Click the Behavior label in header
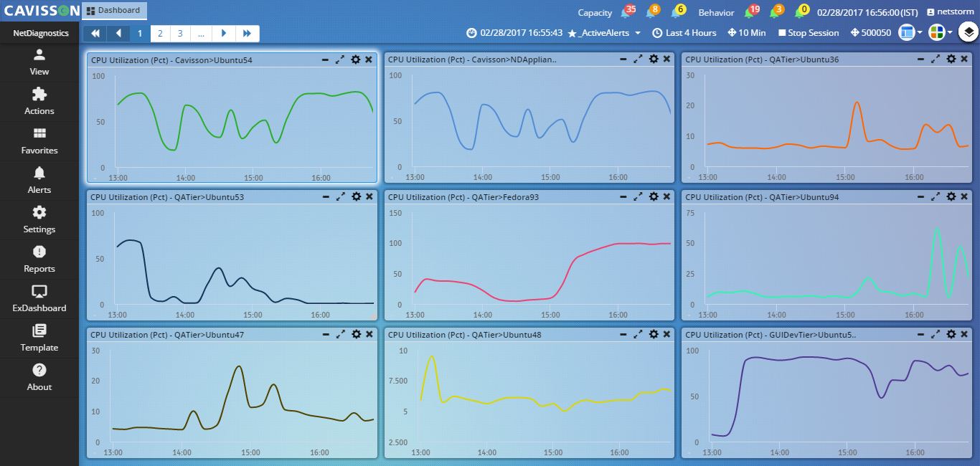 716,13
